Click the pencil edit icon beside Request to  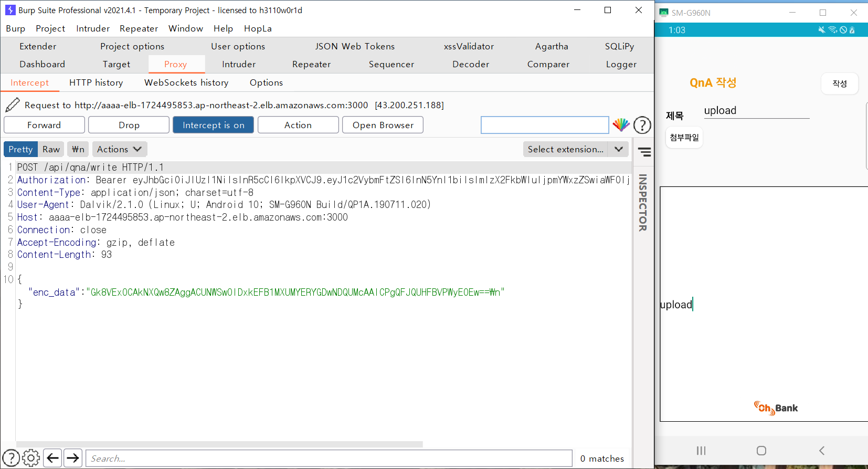13,105
